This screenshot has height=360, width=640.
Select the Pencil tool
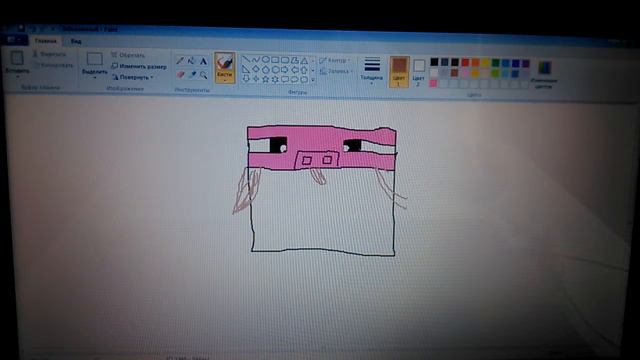pyautogui.click(x=180, y=61)
